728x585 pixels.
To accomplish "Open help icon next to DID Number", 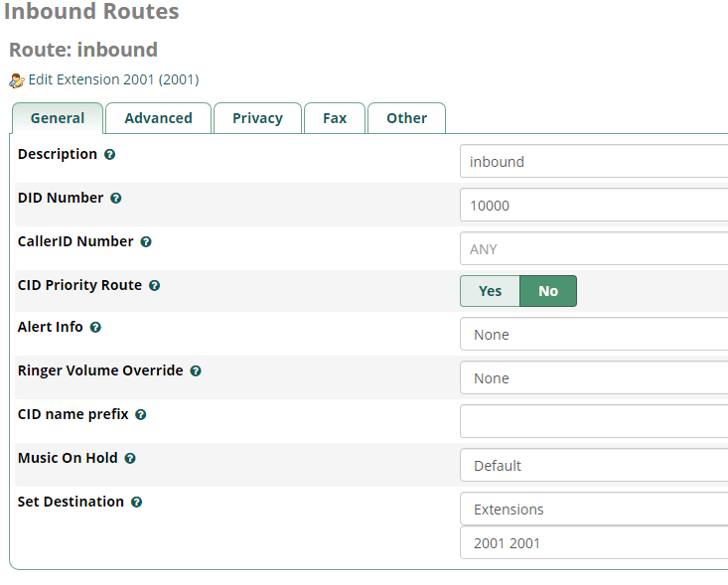I will pyautogui.click(x=115, y=199).
